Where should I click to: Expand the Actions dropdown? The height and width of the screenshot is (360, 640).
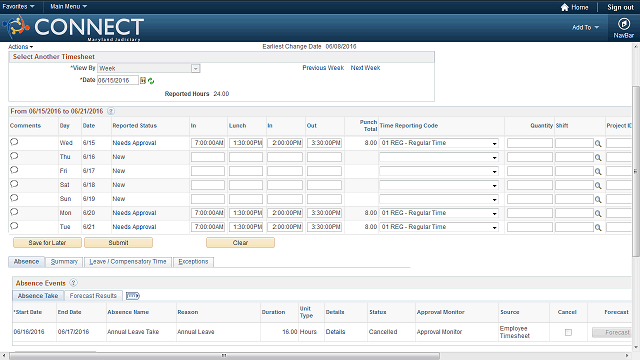click(x=20, y=47)
